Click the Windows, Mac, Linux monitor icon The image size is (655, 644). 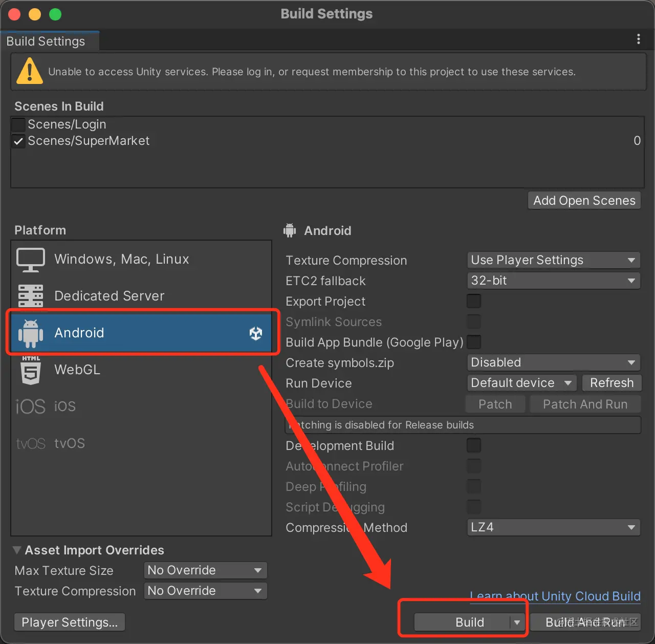pyautogui.click(x=31, y=260)
